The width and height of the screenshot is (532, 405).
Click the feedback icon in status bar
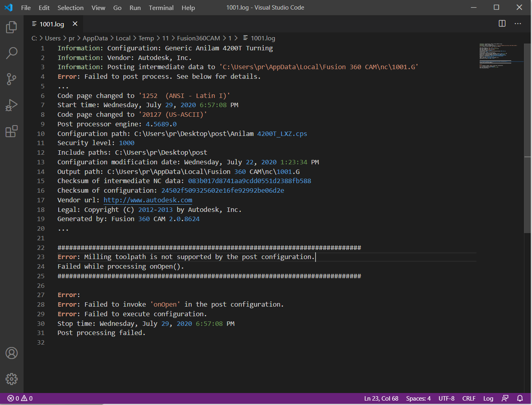(x=505, y=398)
